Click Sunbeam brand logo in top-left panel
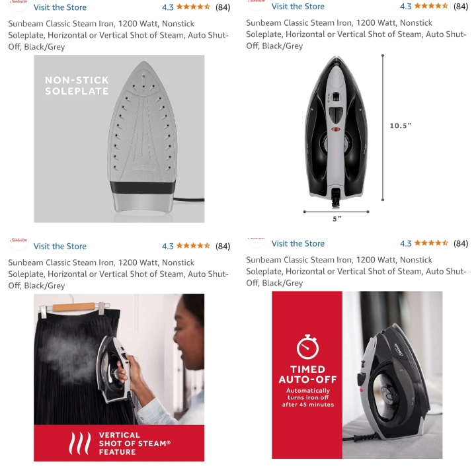Screen dimensions: 476x476 [19, 5]
